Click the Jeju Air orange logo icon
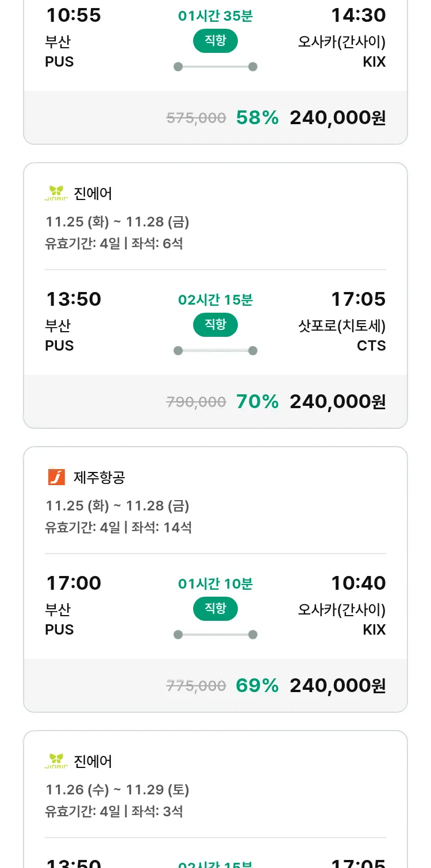Viewport: 431px width, 868px height. pos(56,477)
